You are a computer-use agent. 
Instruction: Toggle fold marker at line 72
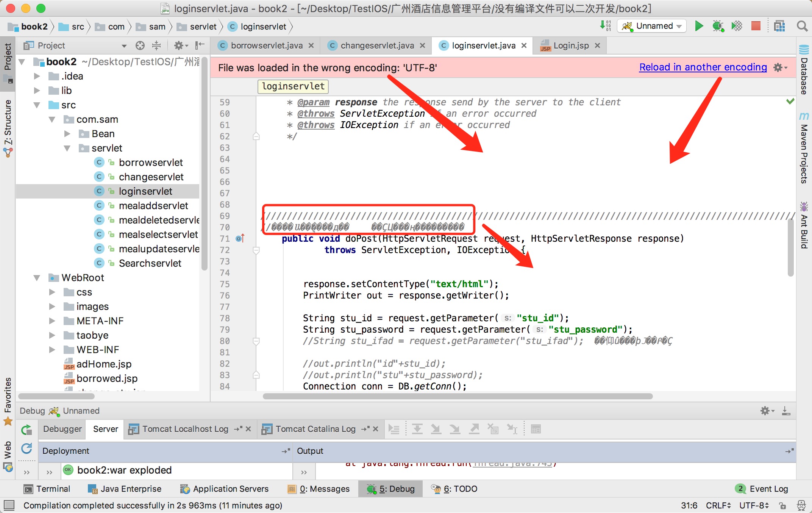256,250
